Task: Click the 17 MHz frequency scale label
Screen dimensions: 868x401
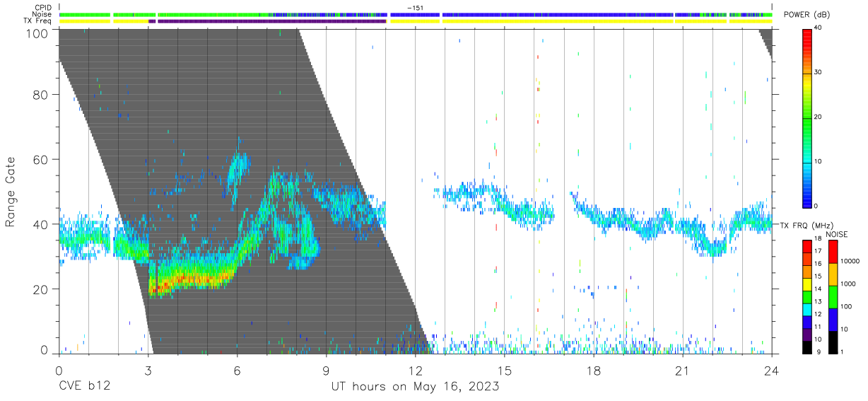Action: pos(819,250)
